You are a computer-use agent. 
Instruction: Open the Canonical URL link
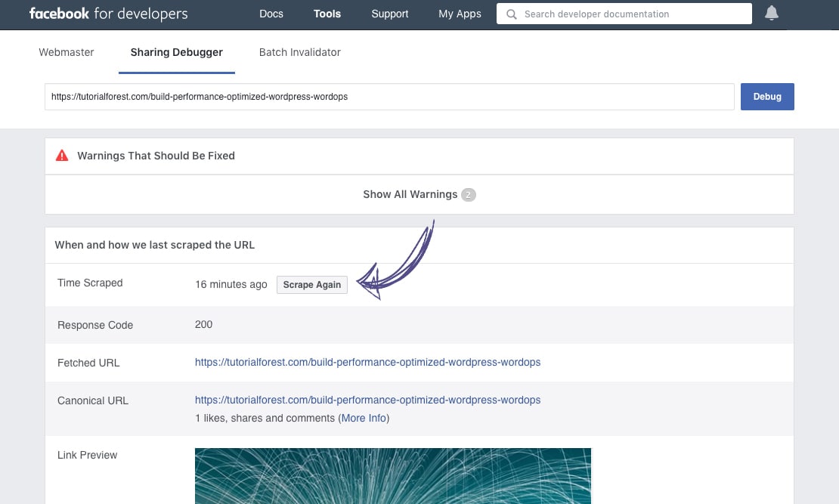click(367, 400)
